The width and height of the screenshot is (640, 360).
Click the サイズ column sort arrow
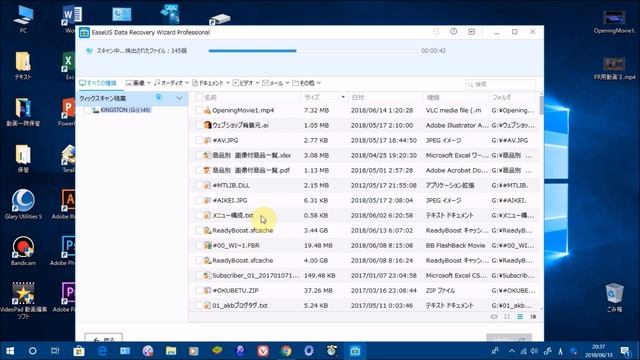point(343,97)
